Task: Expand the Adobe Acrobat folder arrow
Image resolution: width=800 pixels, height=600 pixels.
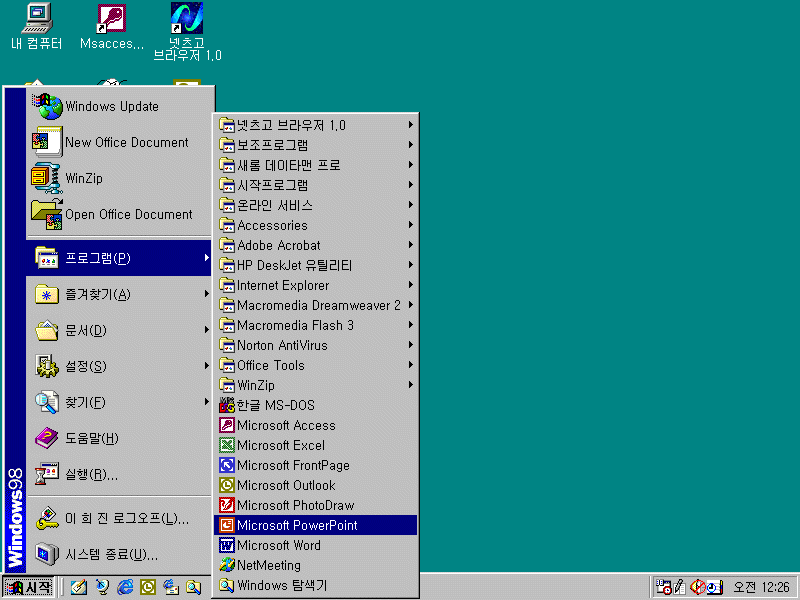Action: coord(410,245)
